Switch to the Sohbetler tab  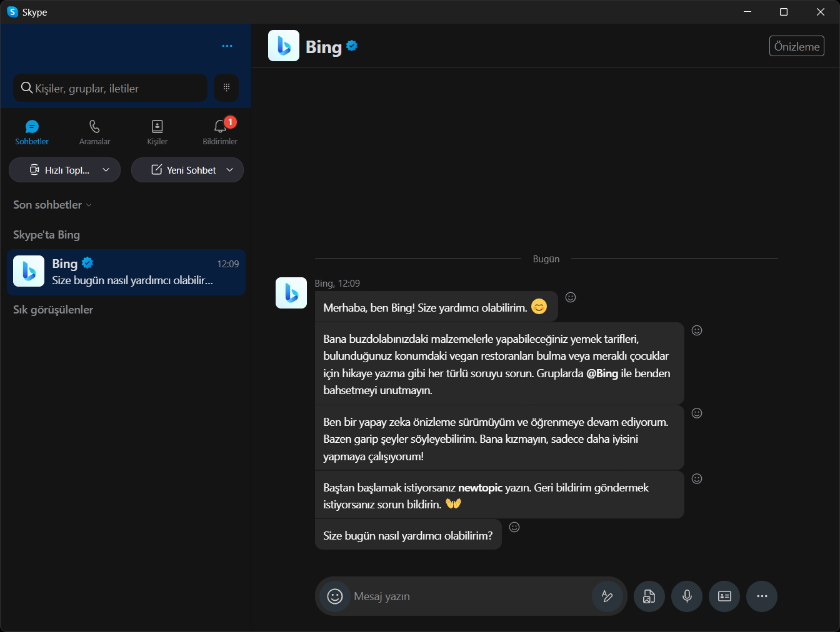(32, 132)
